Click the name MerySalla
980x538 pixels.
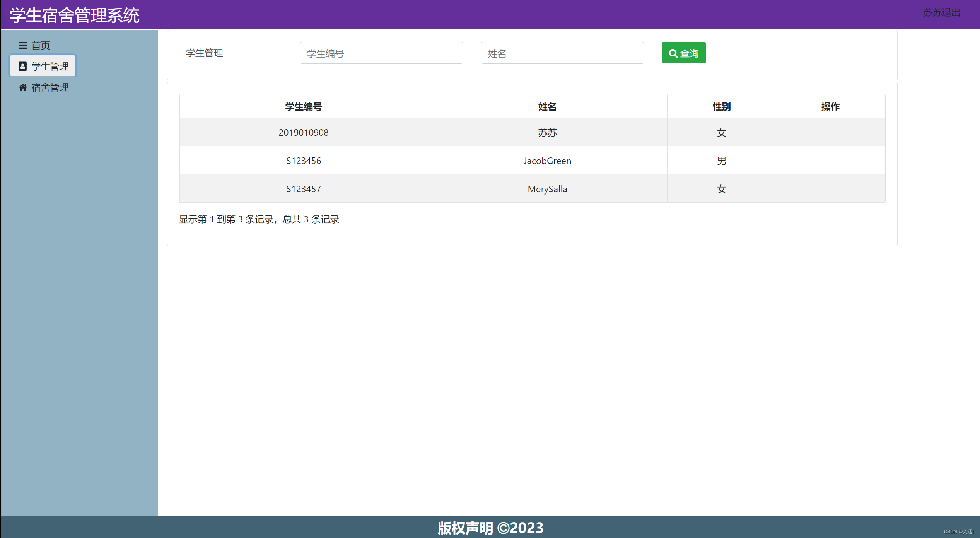click(x=547, y=189)
